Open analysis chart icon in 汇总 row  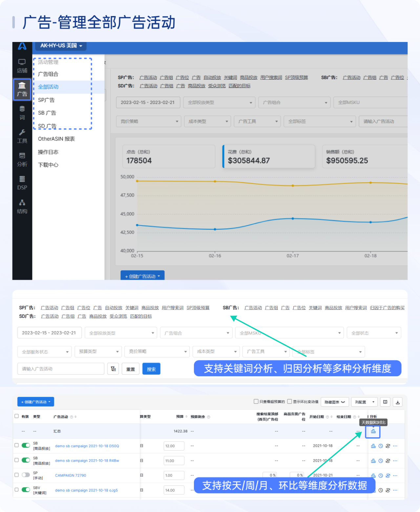pos(373,432)
